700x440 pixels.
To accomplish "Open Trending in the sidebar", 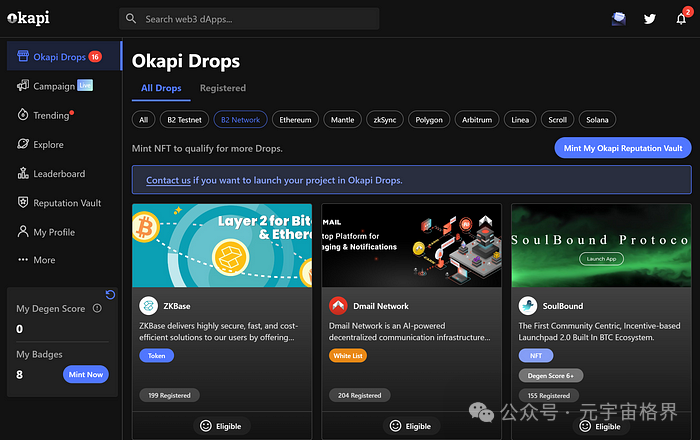I will click(64, 115).
